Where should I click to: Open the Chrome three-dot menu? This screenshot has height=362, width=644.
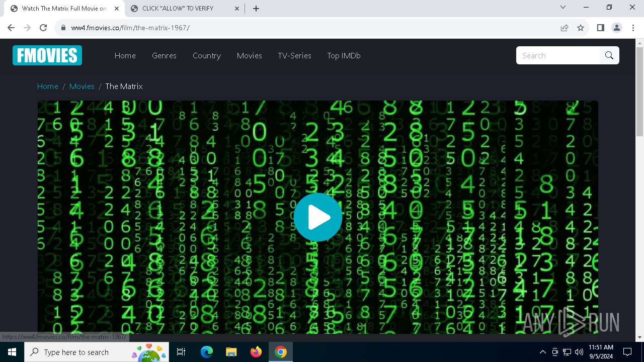[x=633, y=28]
